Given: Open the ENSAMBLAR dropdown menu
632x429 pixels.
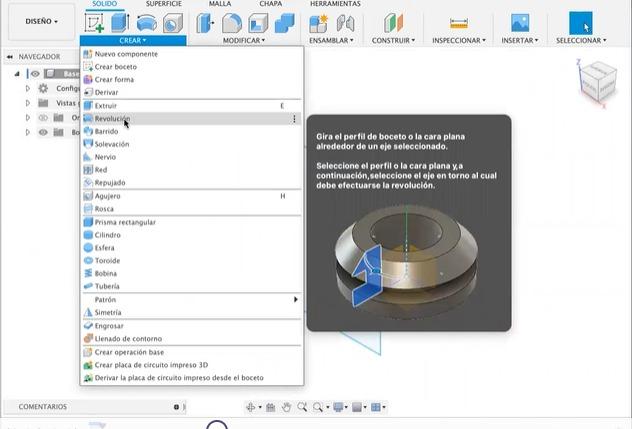Looking at the screenshot, I should coord(331,40).
